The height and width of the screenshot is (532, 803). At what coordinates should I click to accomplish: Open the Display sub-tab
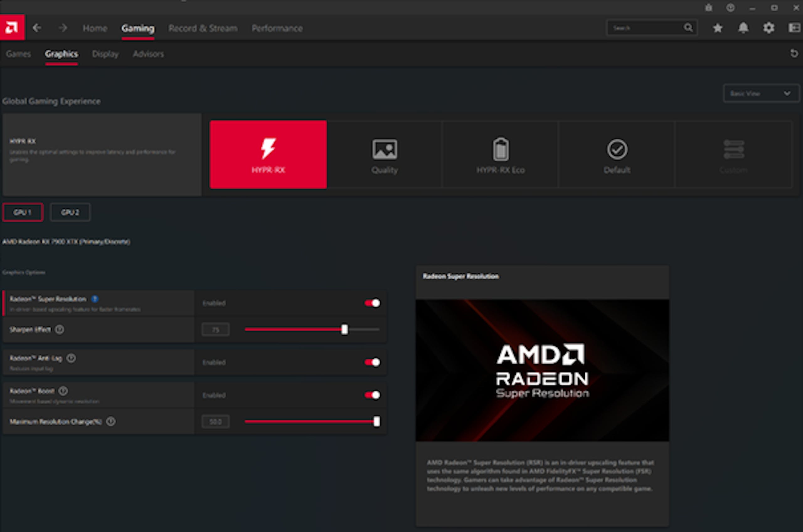click(x=105, y=54)
